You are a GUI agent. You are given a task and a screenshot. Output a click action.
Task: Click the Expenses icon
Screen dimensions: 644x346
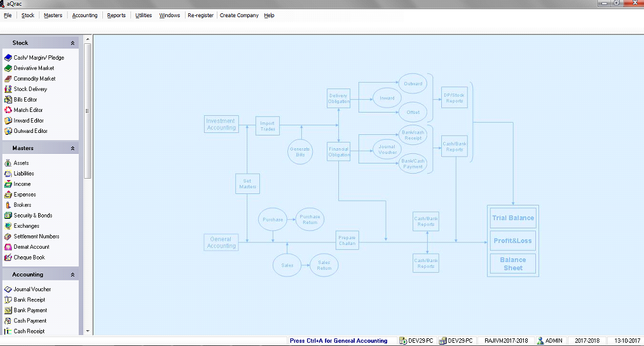coord(8,195)
